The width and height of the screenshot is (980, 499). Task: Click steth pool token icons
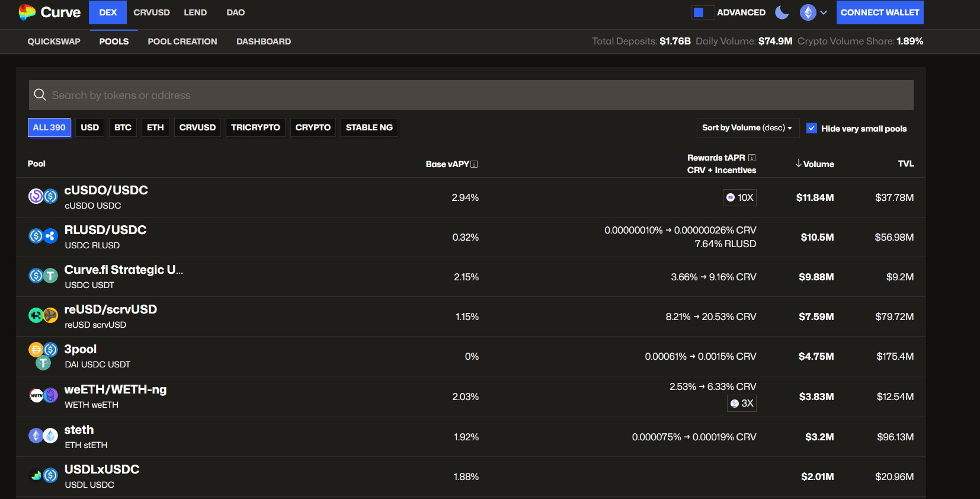click(43, 436)
